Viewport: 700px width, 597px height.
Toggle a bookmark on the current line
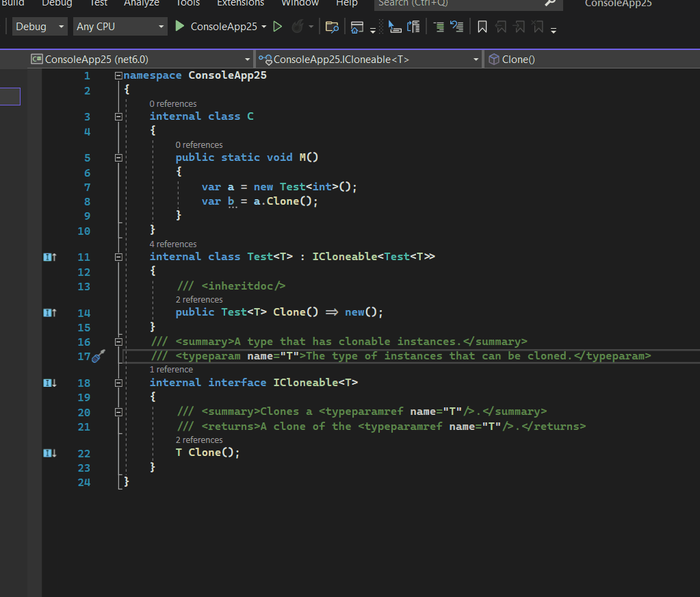tap(482, 27)
